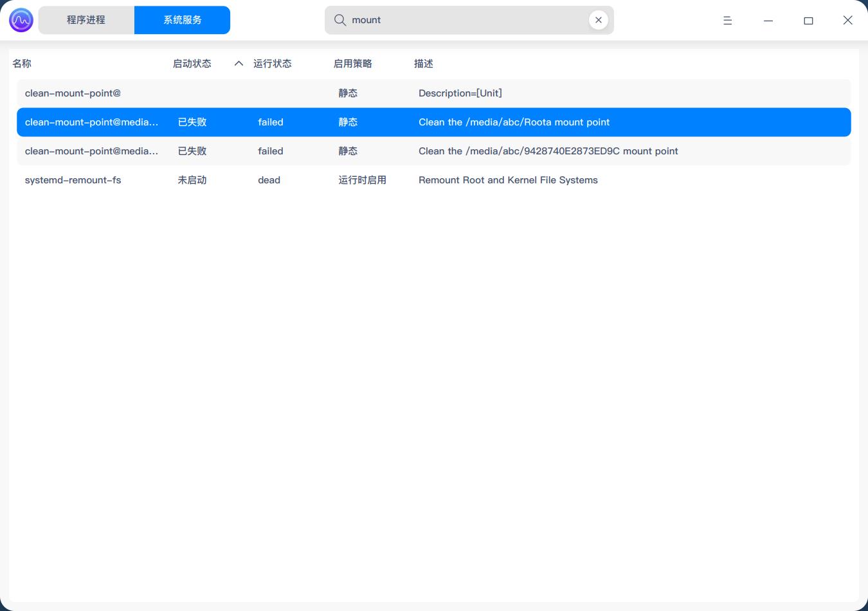Select the 系统服务 tab

click(x=182, y=20)
